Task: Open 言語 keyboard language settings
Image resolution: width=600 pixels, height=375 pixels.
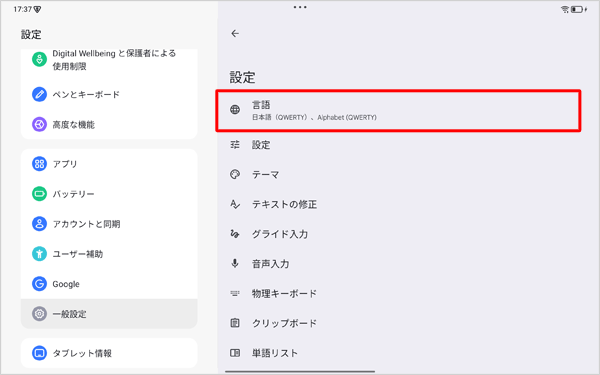Action: point(398,111)
